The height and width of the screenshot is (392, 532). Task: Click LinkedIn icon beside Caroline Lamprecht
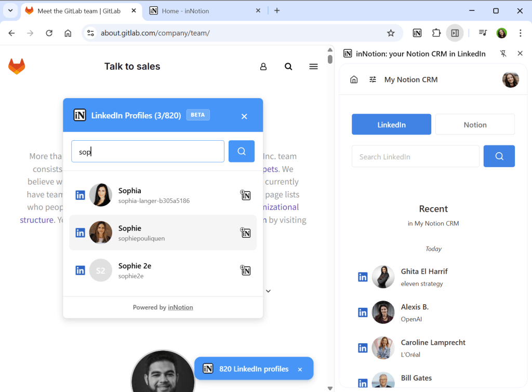[x=363, y=348]
